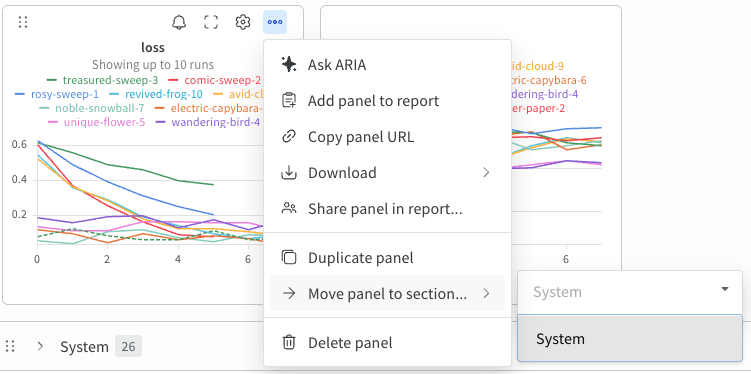Screen dimensions: 751x374
Task: Choose Ask ARIA from the menu
Action: 387,65
